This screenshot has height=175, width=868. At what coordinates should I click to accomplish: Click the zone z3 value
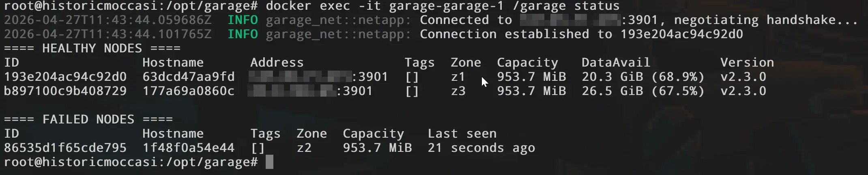click(x=458, y=91)
